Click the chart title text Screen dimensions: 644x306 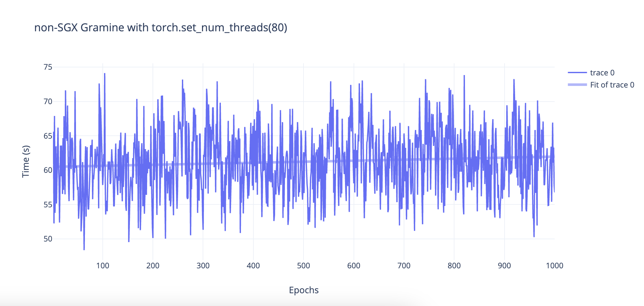pos(161,27)
